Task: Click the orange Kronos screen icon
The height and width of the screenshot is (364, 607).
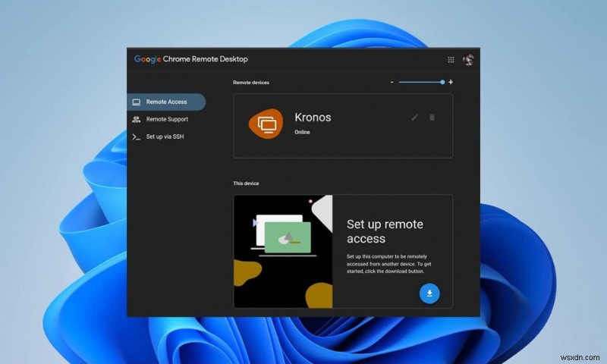Action: [266, 124]
